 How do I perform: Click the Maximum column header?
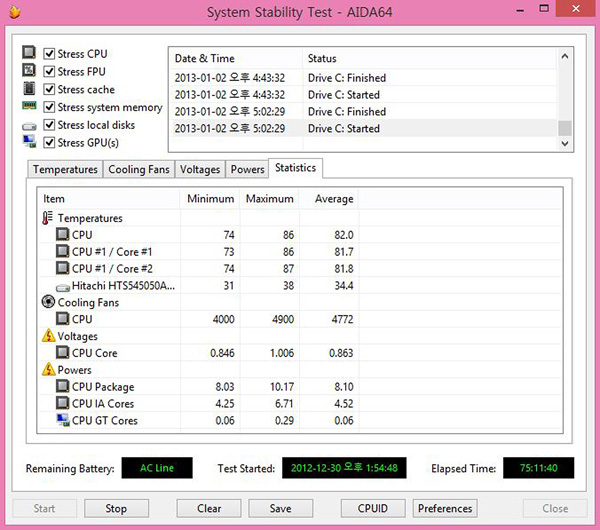(x=270, y=199)
